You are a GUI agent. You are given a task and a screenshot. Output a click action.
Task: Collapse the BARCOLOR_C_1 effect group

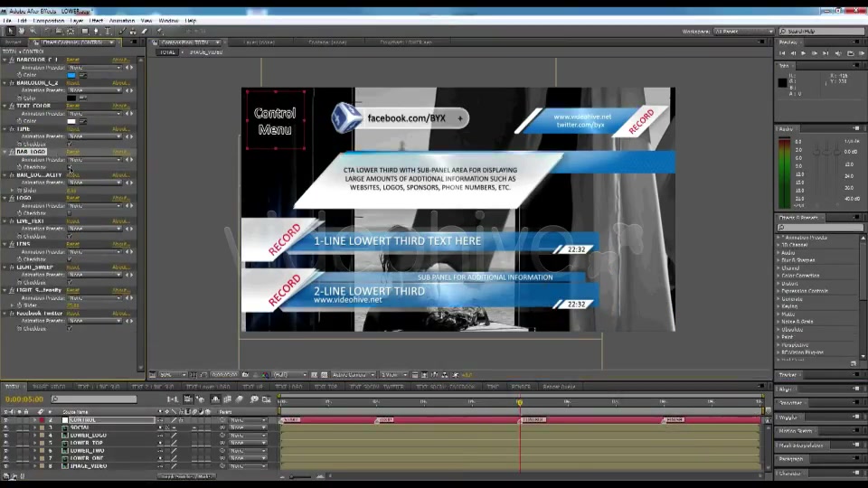tap(5, 60)
